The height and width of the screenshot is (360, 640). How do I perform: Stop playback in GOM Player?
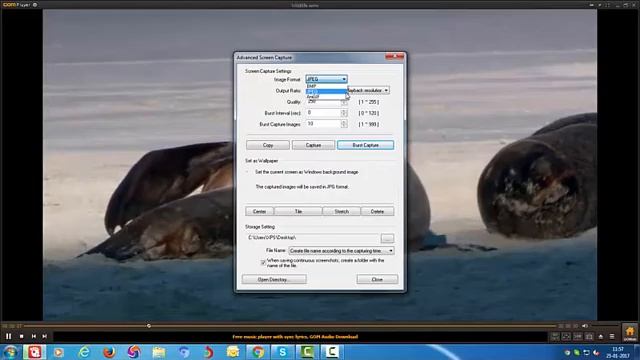[22, 336]
